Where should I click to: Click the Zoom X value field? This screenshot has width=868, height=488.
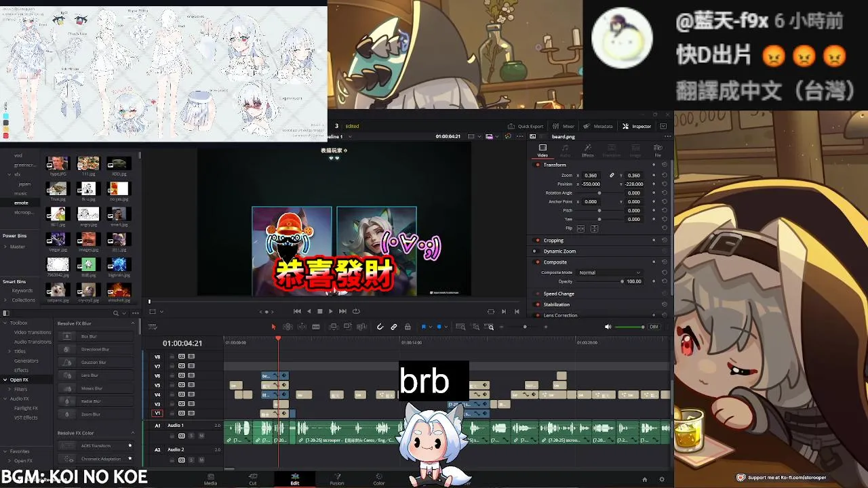click(x=591, y=176)
